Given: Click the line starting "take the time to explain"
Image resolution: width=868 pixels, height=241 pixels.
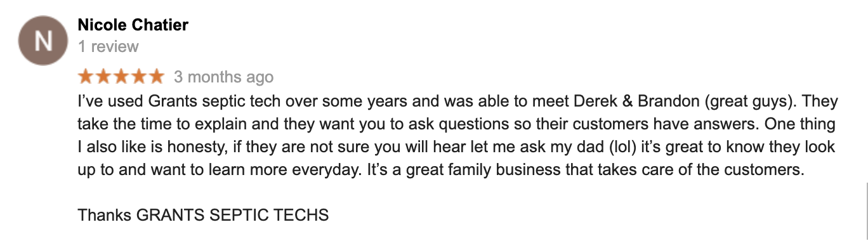Looking at the screenshot, I should 456,124.
